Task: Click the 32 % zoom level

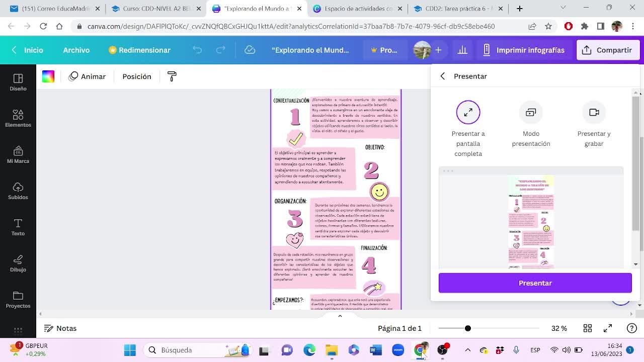Action: tap(559, 328)
